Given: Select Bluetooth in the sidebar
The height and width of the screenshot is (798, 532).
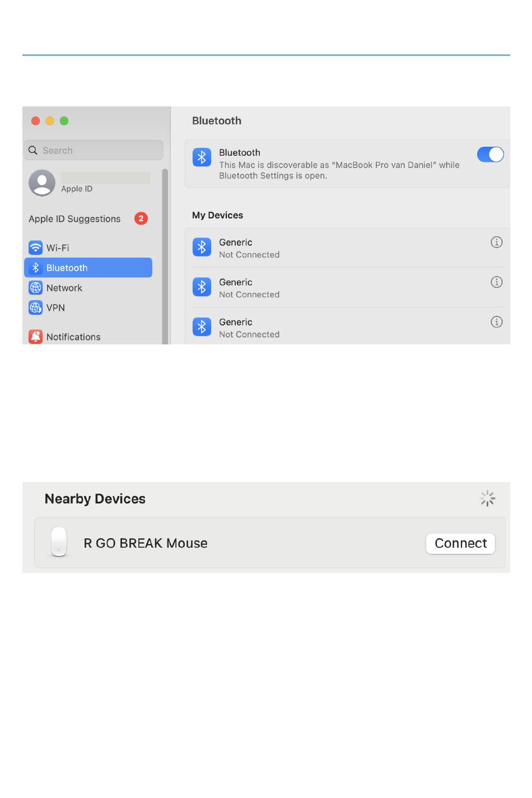Looking at the screenshot, I should tap(88, 268).
